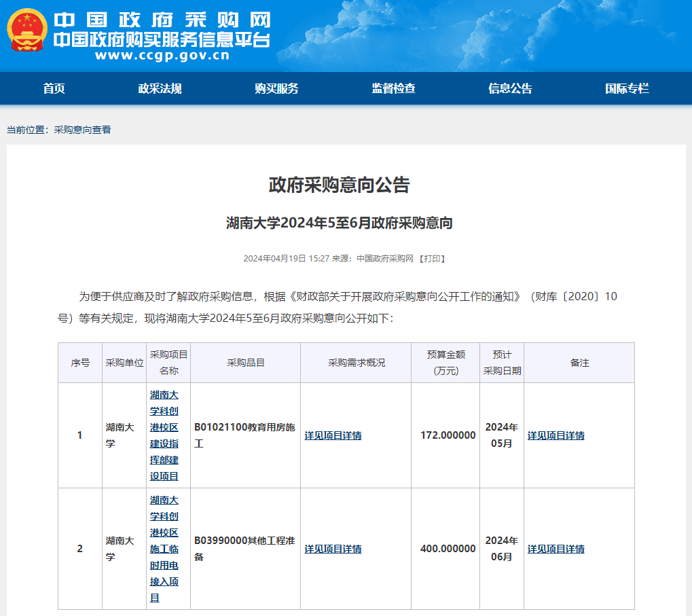
Task: Click the 政府采购意向公告 heading
Action: point(339,185)
